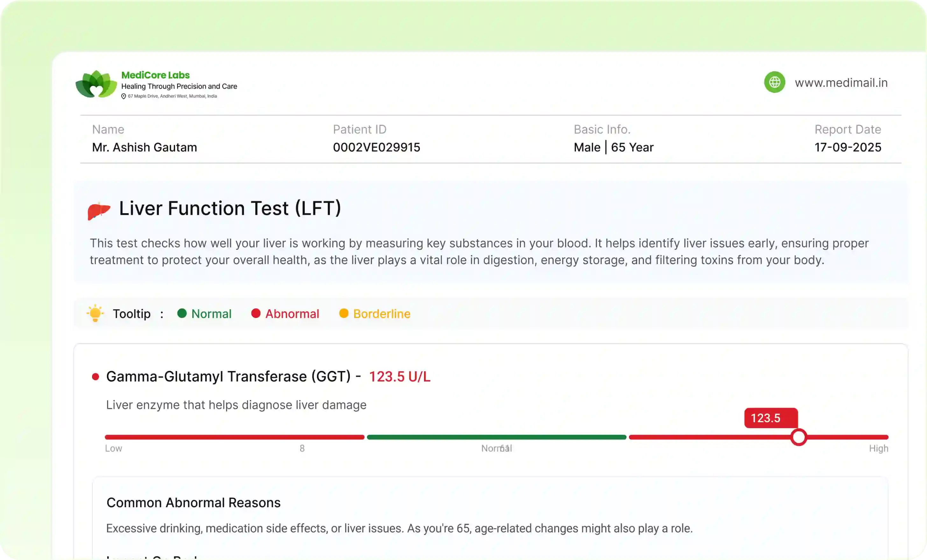Click the red status dot beside GGT

coord(96,376)
